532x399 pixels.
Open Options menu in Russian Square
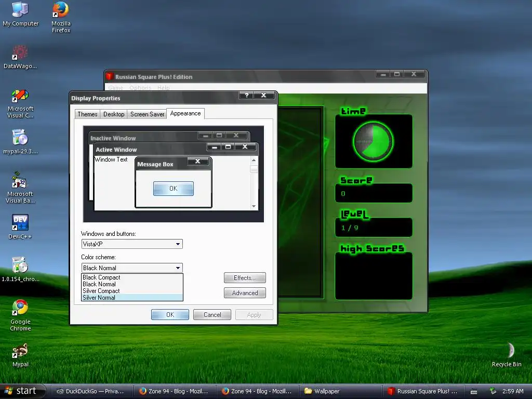[140, 87]
